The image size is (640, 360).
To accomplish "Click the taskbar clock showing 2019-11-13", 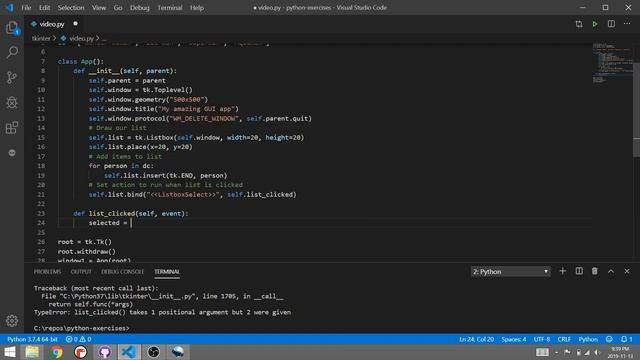I will point(620,352).
